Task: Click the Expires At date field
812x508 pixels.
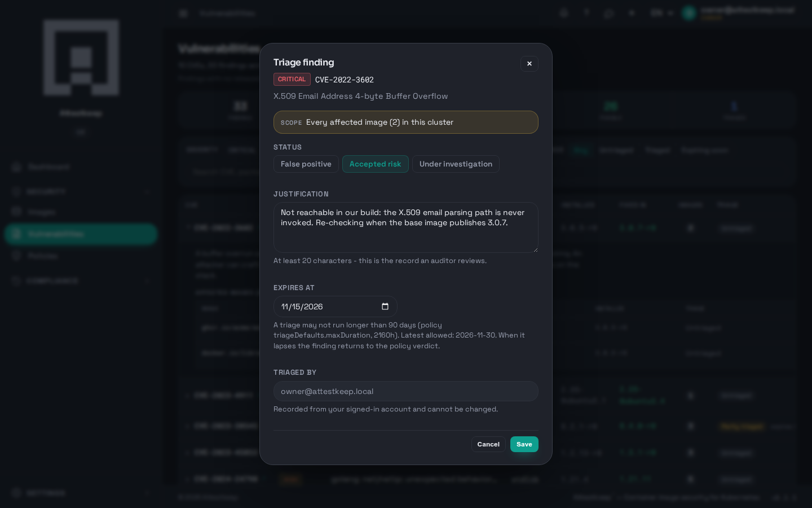Action: 335,306
